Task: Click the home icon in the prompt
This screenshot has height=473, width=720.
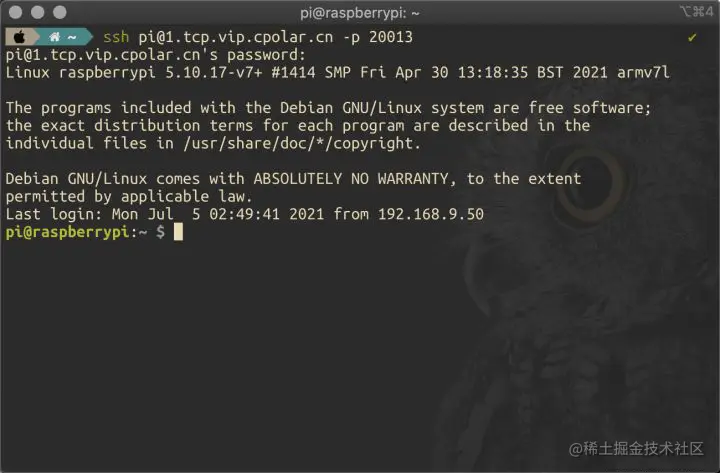Action: 54,37
